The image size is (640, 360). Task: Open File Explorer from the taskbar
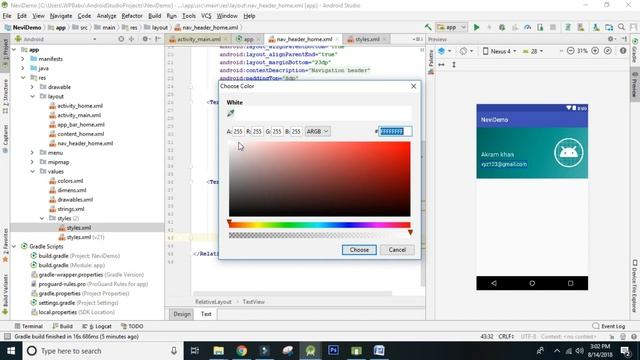pyautogui.click(x=219, y=351)
